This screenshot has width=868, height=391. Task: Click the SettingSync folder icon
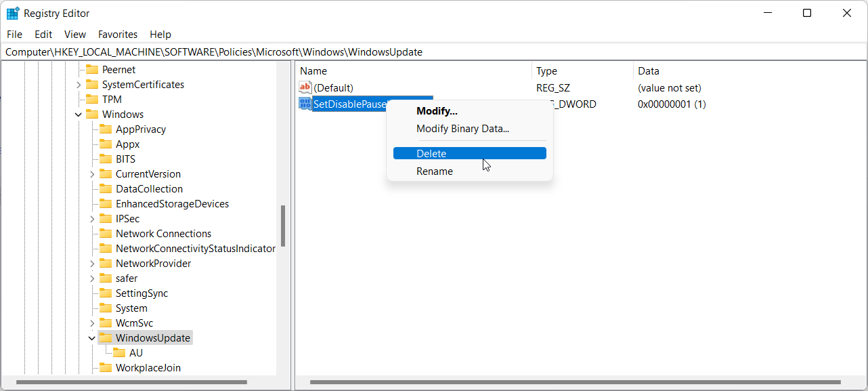(x=105, y=293)
